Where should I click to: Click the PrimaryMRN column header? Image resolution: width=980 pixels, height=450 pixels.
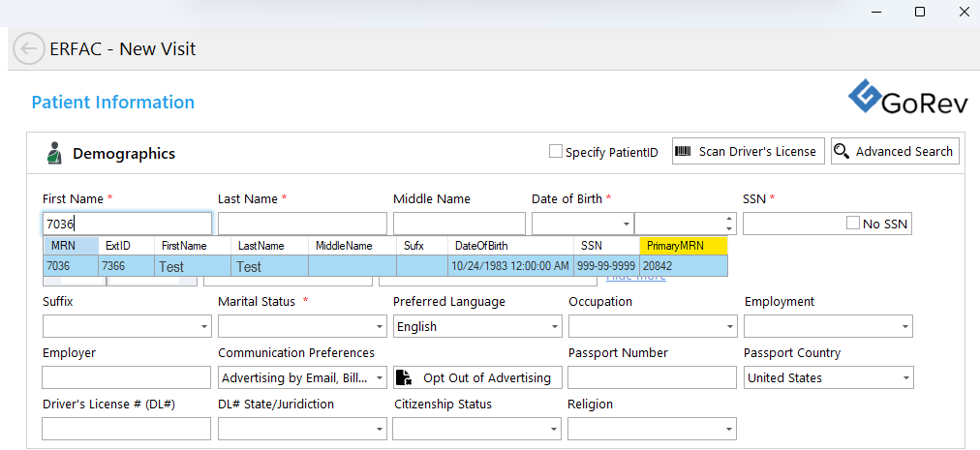coord(683,246)
